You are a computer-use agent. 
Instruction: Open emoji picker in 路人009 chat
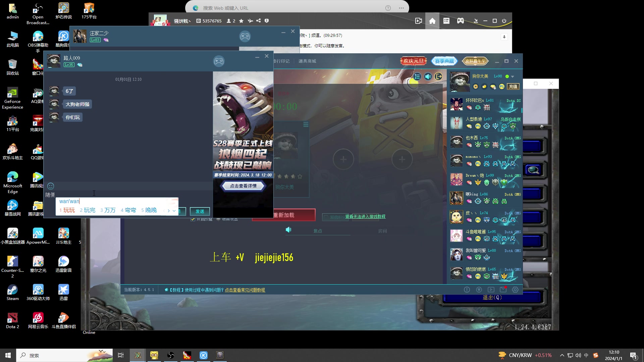pyautogui.click(x=51, y=186)
